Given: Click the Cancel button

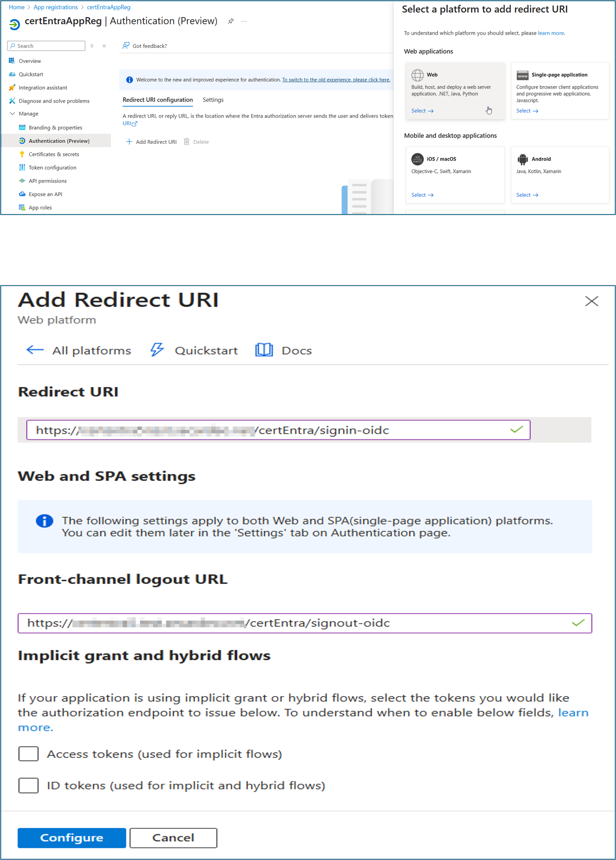Looking at the screenshot, I should tap(173, 838).
